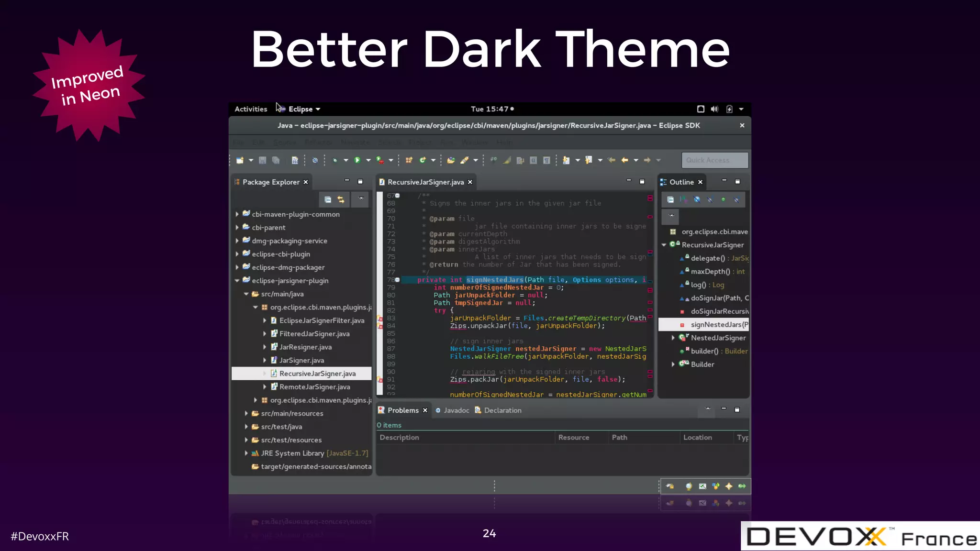Click the Debug bug icon in toolbar
This screenshot has width=980, height=551.
pyautogui.click(x=335, y=160)
